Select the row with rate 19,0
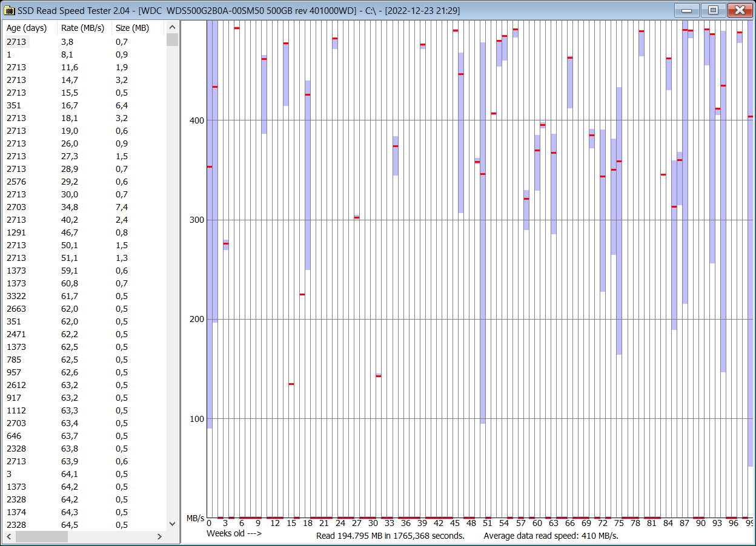This screenshot has height=546, width=756. click(85, 130)
